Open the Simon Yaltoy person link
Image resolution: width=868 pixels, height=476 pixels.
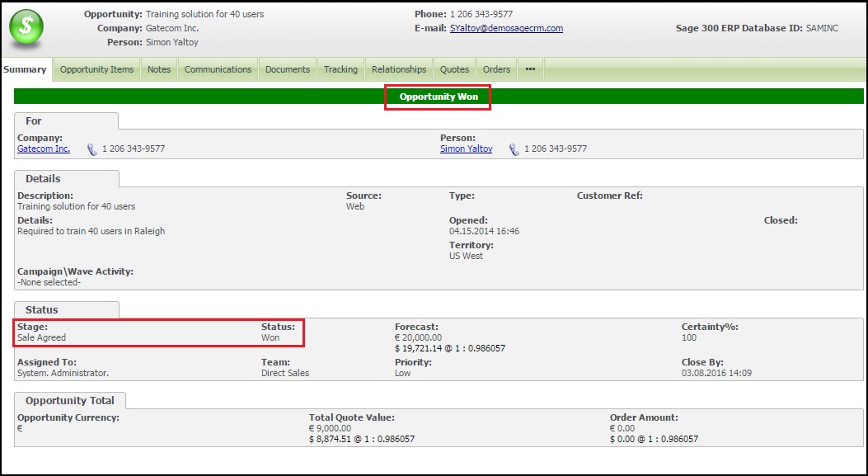click(466, 148)
